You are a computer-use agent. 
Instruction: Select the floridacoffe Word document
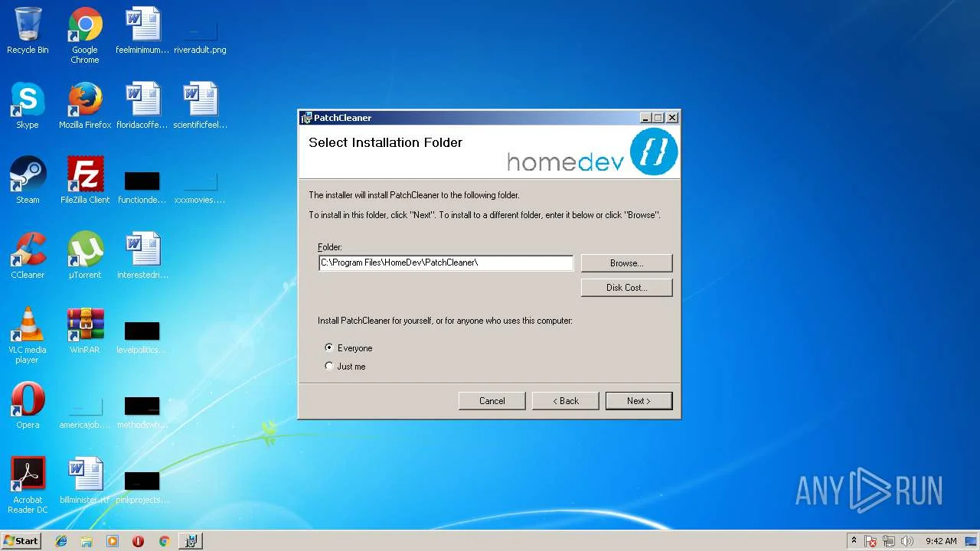click(142, 106)
